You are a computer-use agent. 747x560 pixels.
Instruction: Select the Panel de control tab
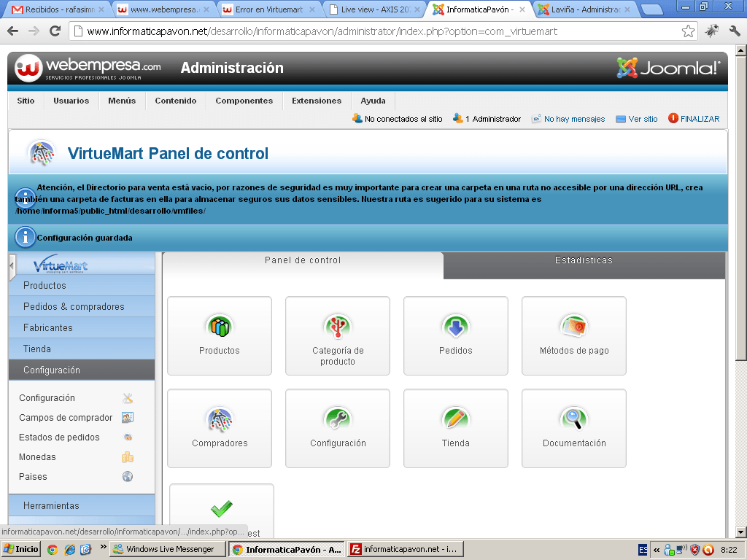303,265
